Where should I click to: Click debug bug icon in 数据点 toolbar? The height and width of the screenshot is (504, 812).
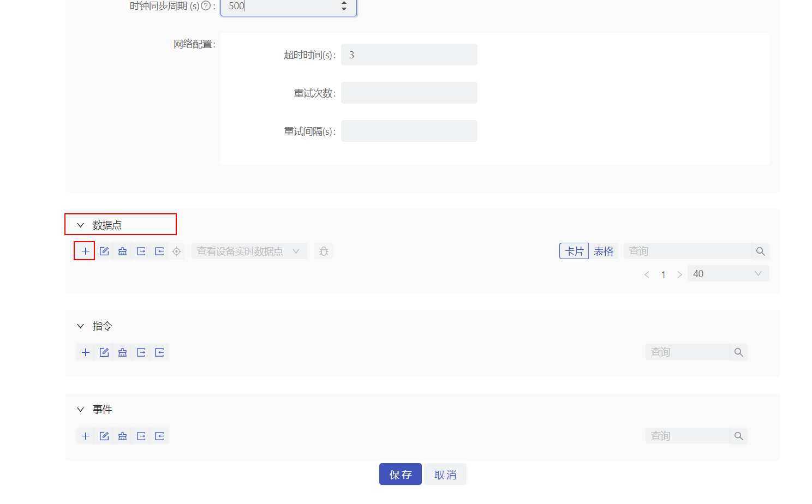[324, 251]
